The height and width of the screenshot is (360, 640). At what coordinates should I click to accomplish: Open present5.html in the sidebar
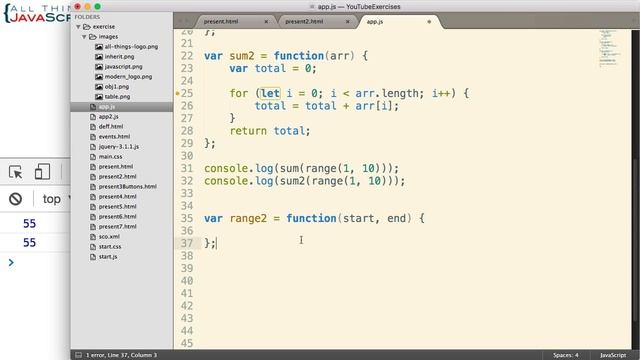pyautogui.click(x=117, y=207)
